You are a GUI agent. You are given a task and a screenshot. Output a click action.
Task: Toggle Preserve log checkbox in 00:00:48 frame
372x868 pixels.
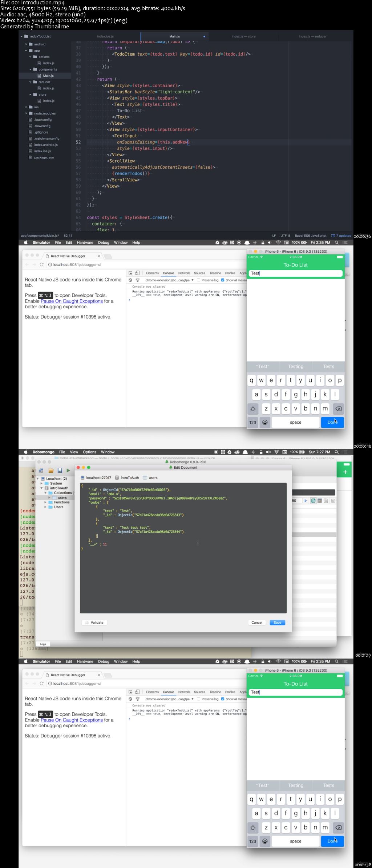[x=199, y=280]
